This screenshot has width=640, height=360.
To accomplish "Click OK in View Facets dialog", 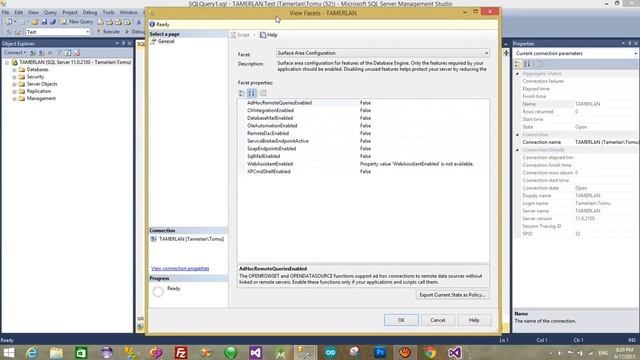I will pyautogui.click(x=401, y=320).
